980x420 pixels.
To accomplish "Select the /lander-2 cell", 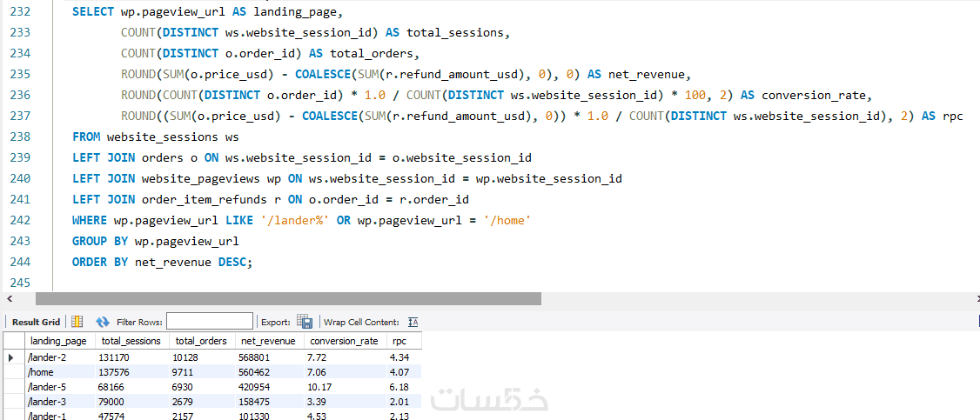I will (x=59, y=357).
